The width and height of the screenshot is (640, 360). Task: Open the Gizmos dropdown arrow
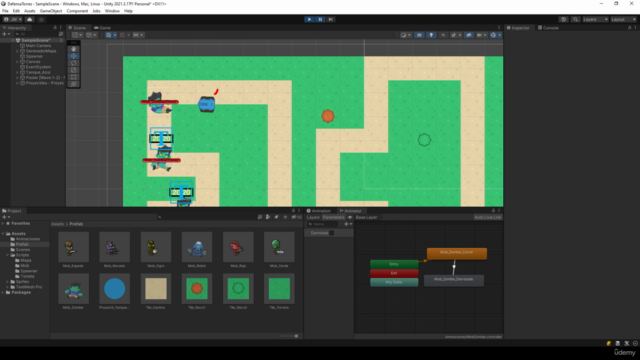coord(500,35)
